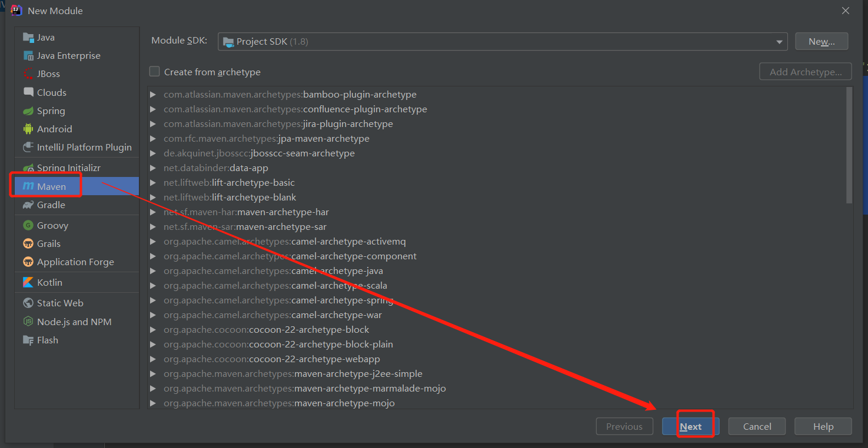This screenshot has width=868, height=448.
Task: Select the Java Enterprise icon
Action: tap(28, 56)
